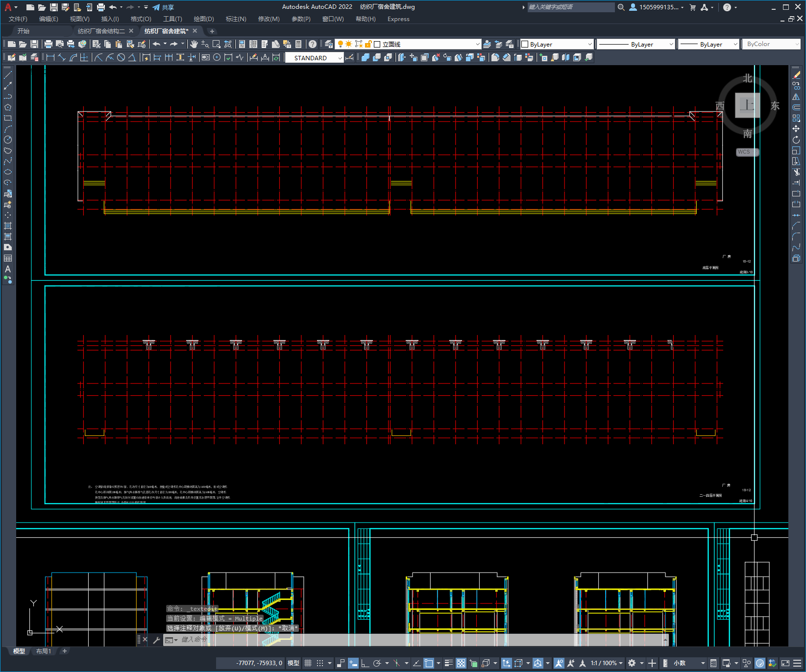Toggle snap mode in status bar
The height and width of the screenshot is (672, 806).
[x=320, y=663]
